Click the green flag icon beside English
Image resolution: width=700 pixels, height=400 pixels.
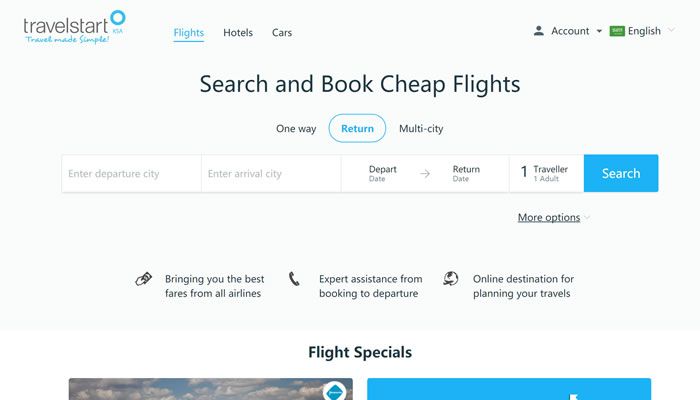tap(617, 31)
